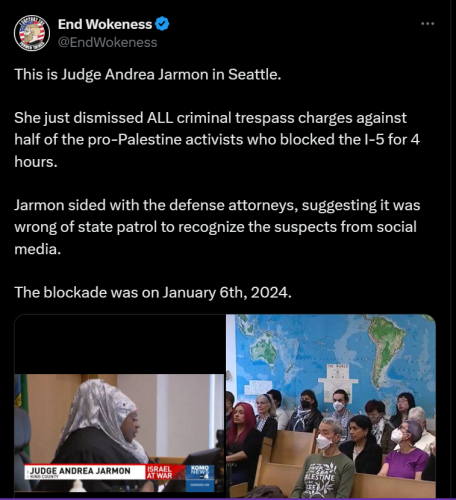Open the @EndWokeness handle link

107,43
